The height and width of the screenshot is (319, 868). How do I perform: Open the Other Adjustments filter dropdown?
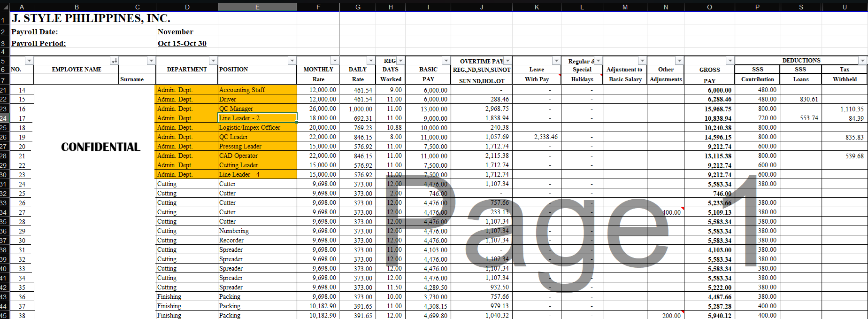pos(679,61)
